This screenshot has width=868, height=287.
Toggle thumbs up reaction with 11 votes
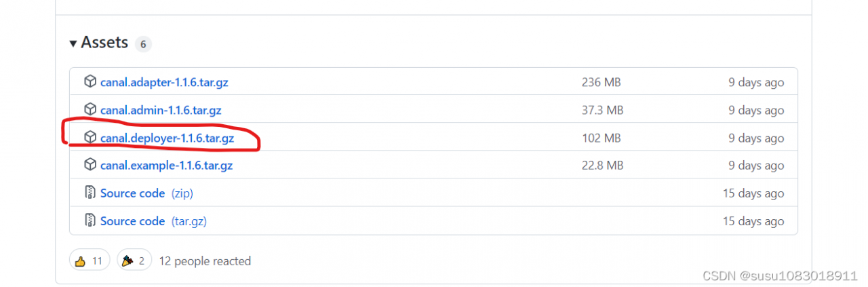90,261
